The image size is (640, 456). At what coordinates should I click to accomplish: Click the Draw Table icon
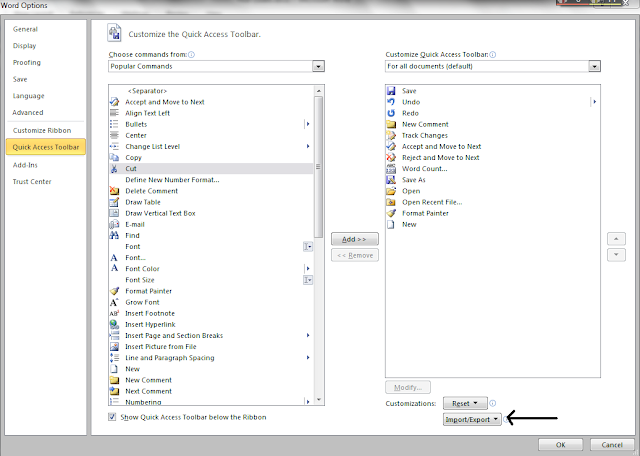(114, 202)
